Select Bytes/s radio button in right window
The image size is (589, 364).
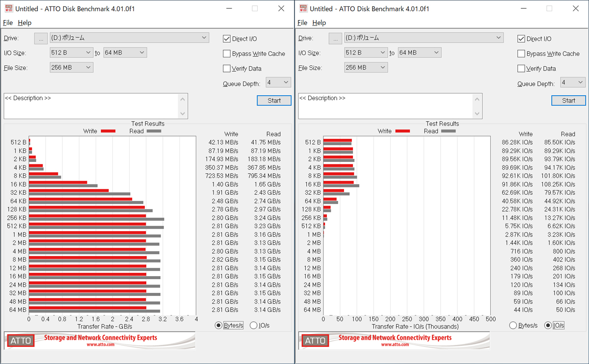point(513,325)
